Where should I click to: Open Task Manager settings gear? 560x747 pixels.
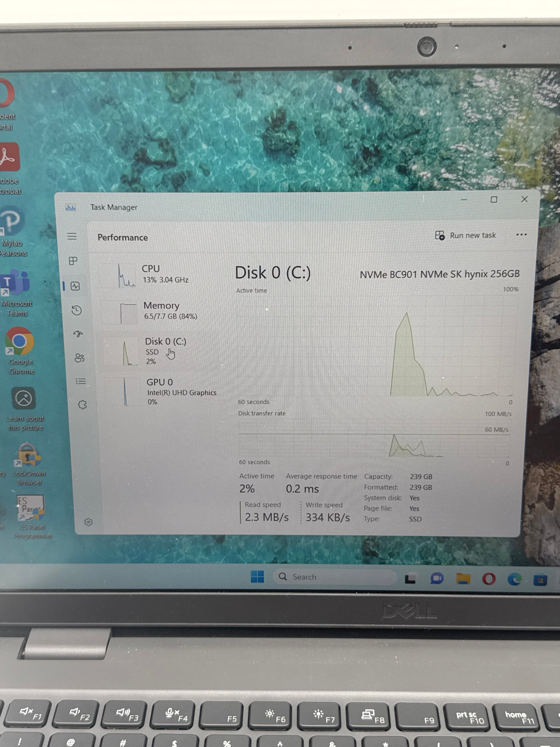(88, 522)
